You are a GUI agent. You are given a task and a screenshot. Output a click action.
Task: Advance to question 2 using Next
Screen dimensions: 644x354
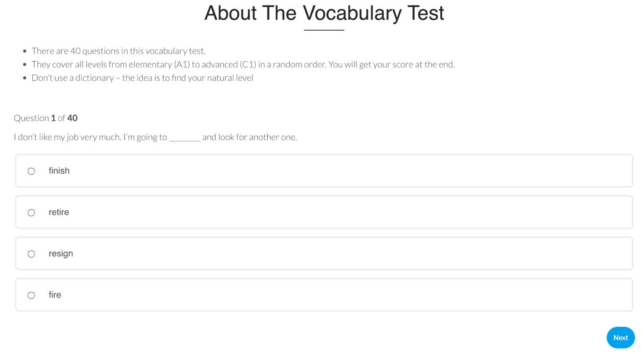point(621,338)
